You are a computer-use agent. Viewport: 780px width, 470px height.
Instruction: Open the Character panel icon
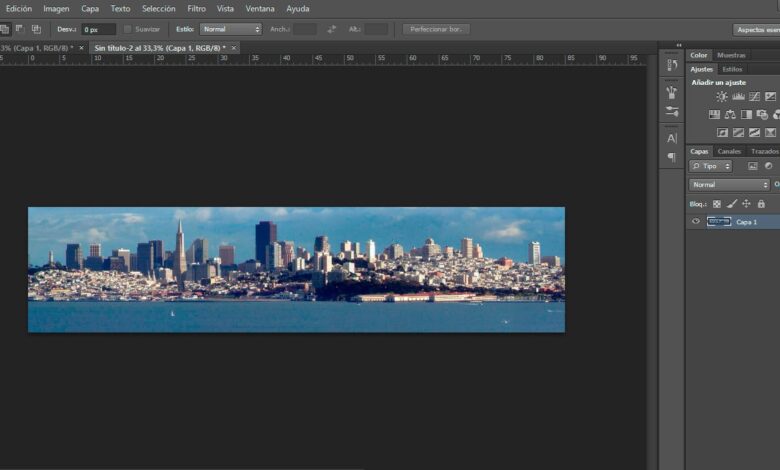point(672,138)
